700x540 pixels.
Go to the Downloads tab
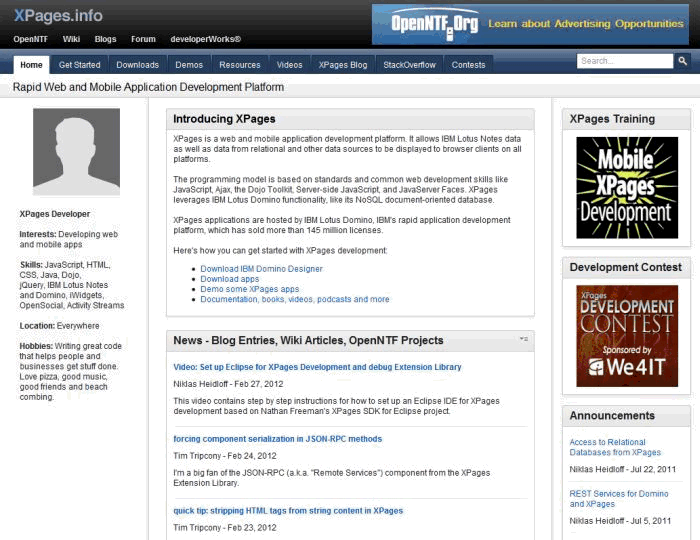tap(138, 65)
